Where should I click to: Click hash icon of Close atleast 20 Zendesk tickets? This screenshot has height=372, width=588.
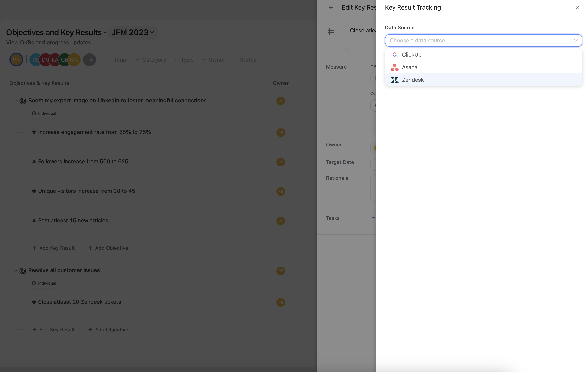(34, 302)
